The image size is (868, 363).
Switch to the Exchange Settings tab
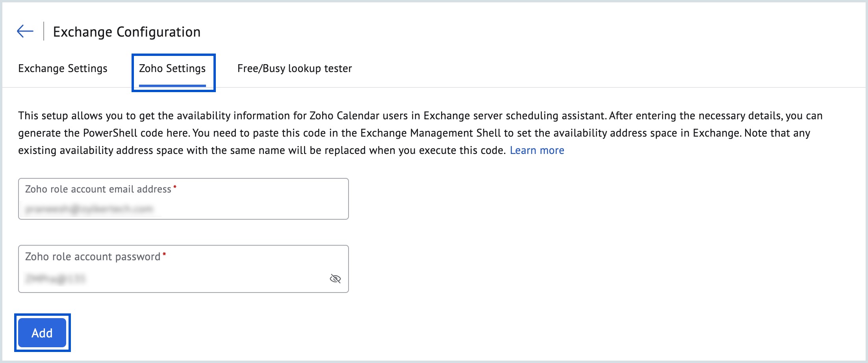[x=62, y=68]
